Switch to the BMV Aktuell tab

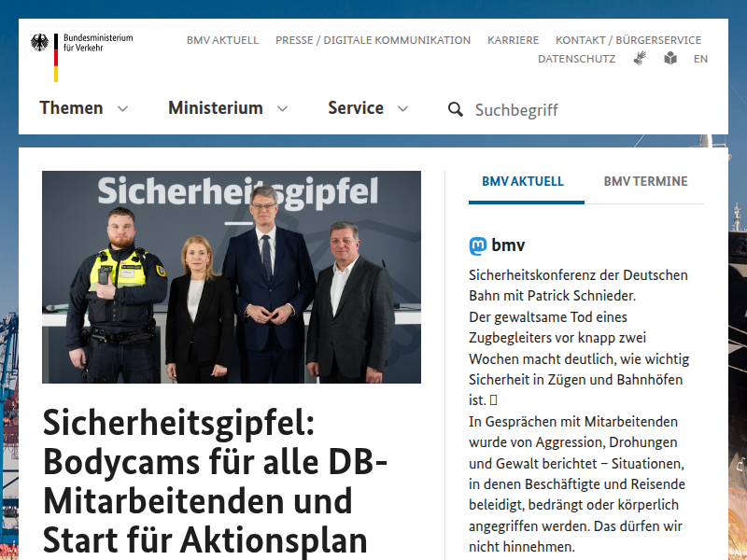point(523,182)
